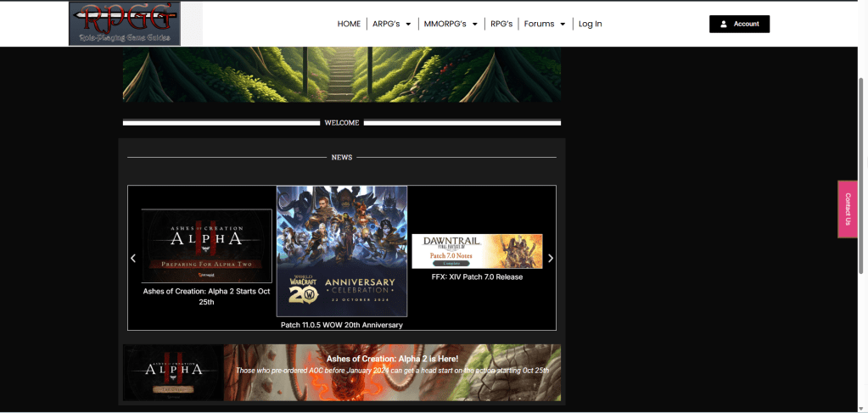Read Ashes of Creation Alpha 2 headline
The width and height of the screenshot is (868, 413).
206,296
